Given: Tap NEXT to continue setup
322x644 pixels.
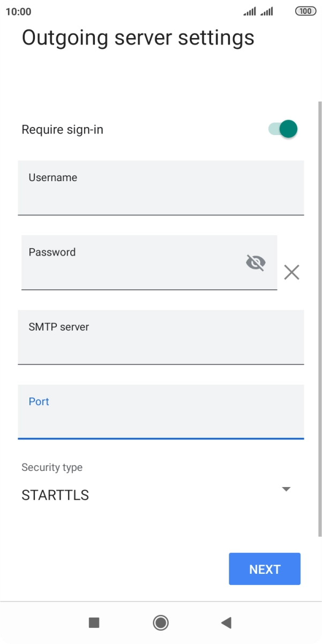Looking at the screenshot, I should tap(265, 568).
